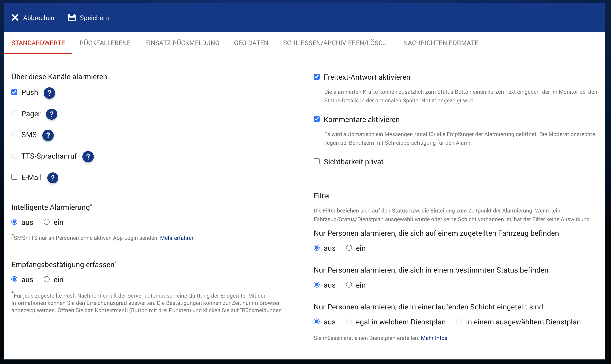Screen dimensions: 611x364
Task: Set Empfangsbestätigung erfassen to ein
Action: [47, 279]
